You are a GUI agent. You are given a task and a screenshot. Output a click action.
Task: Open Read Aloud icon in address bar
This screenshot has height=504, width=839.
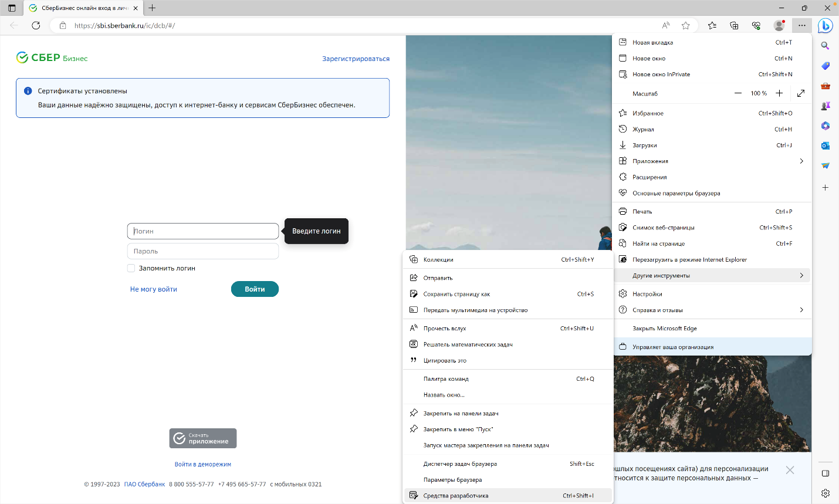666,25
